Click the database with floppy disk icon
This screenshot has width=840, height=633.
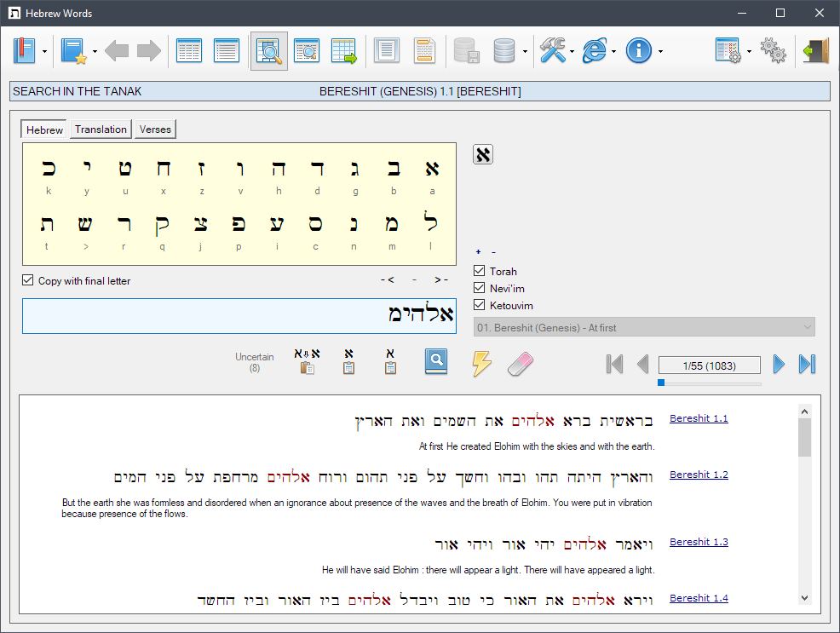click(x=466, y=51)
